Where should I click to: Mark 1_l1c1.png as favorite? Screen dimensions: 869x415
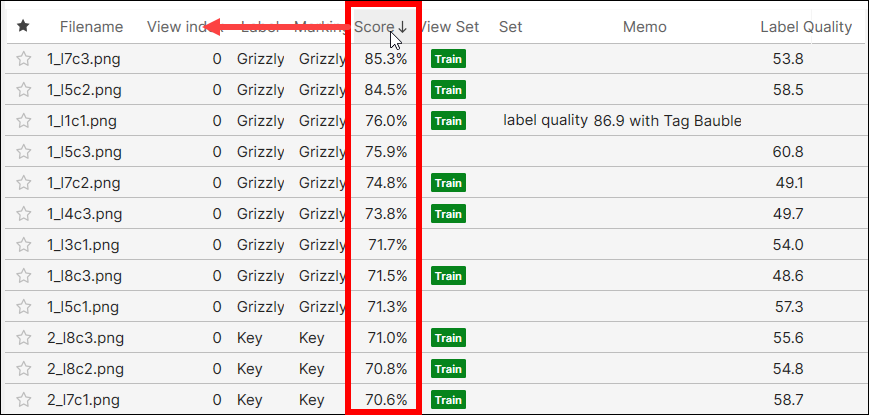24,121
